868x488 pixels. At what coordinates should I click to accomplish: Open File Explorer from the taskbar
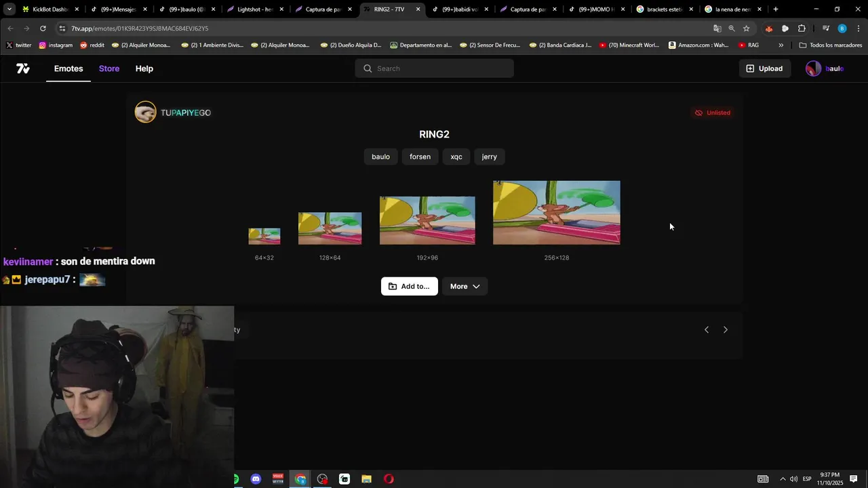click(366, 479)
